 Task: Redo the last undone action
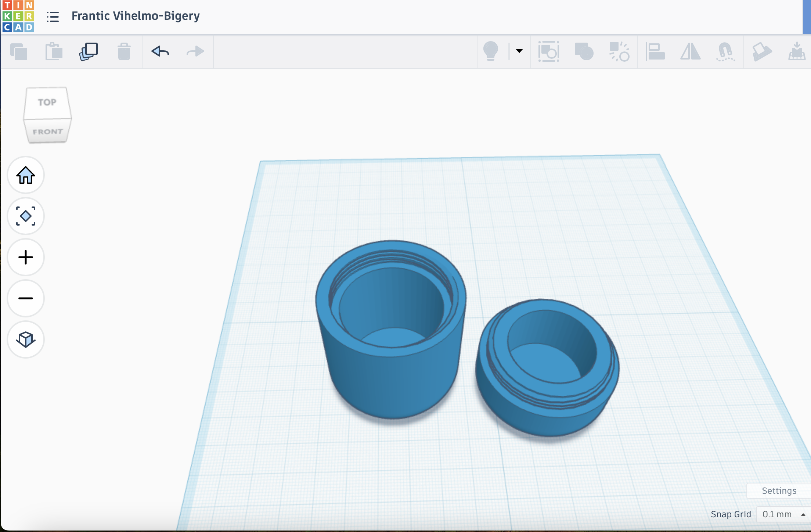[195, 51]
